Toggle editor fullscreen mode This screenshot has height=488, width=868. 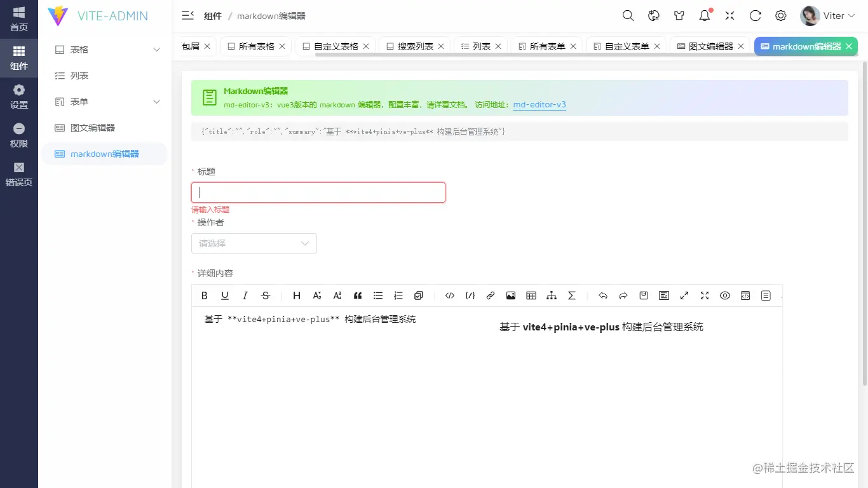[x=704, y=295]
